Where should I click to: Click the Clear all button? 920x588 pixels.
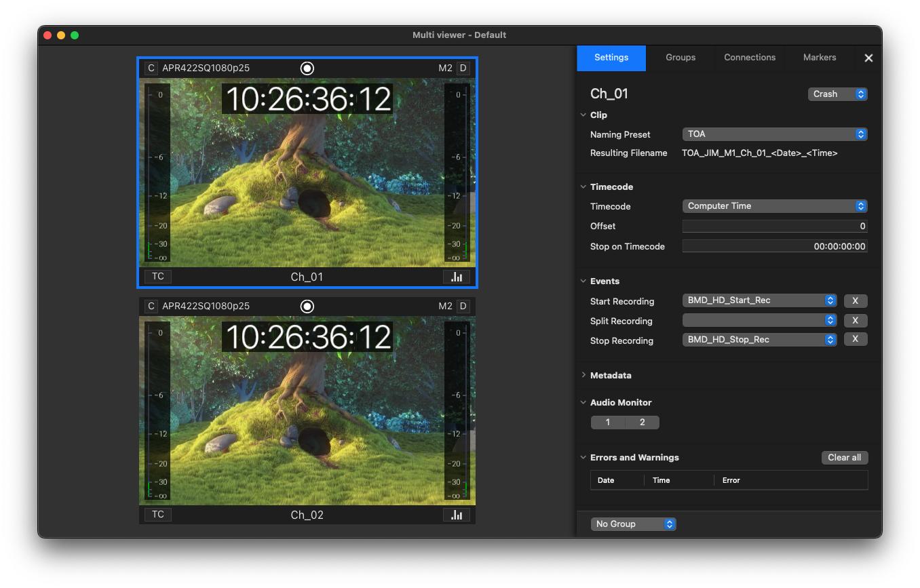(x=845, y=458)
